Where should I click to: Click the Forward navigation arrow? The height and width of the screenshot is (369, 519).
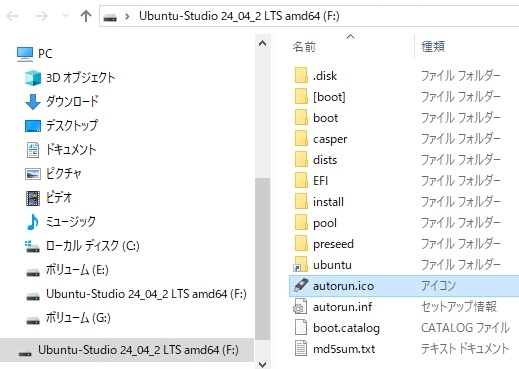[42, 16]
